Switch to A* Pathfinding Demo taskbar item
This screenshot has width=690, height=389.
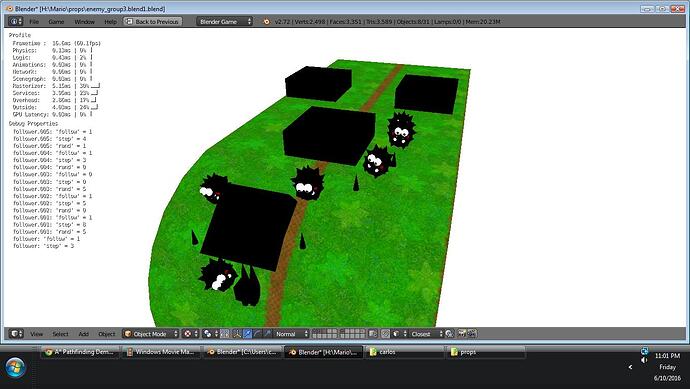pos(80,352)
